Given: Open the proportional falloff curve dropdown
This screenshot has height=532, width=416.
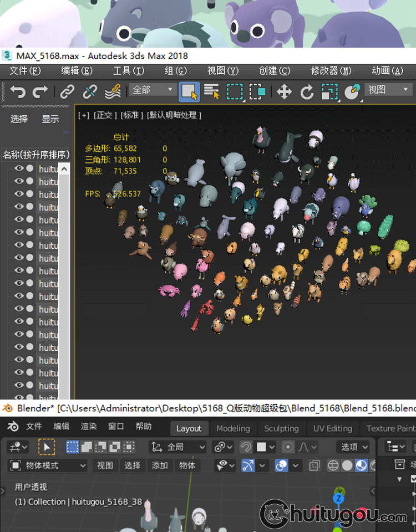Looking at the screenshot, I should [x=307, y=447].
